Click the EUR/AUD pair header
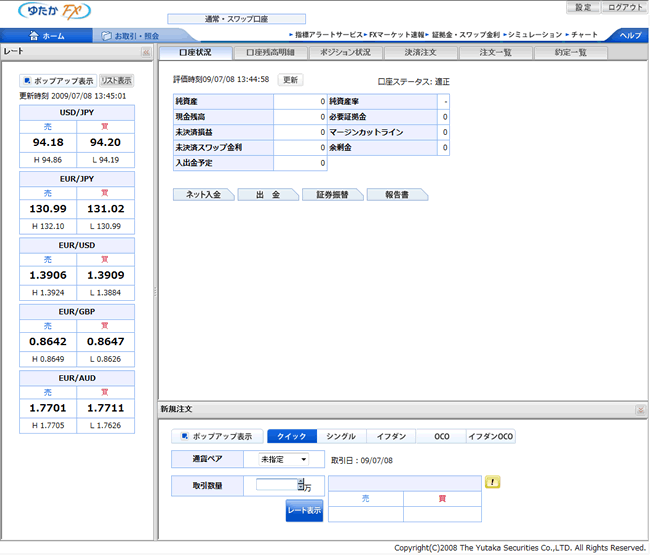This screenshot has height=555, width=650. pyautogui.click(x=77, y=378)
